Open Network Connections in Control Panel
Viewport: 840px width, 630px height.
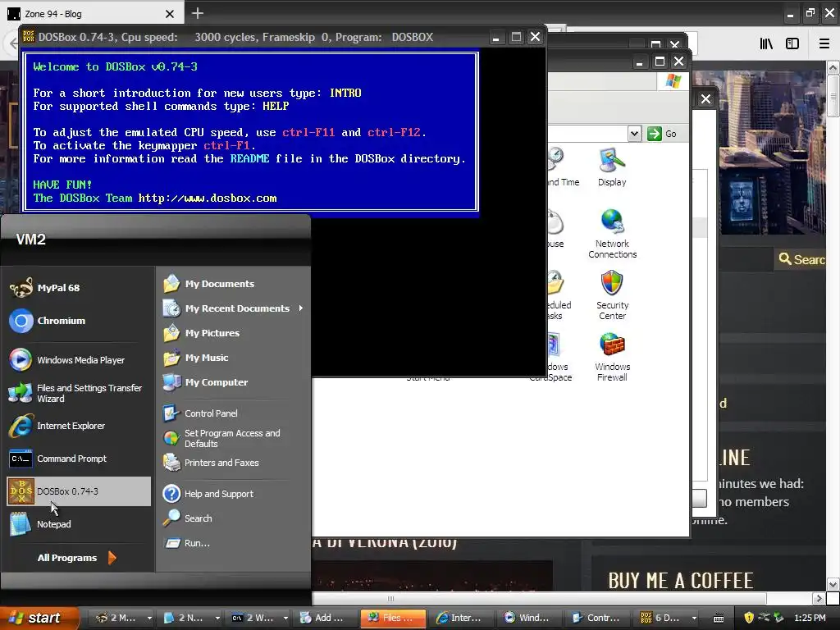(612, 234)
